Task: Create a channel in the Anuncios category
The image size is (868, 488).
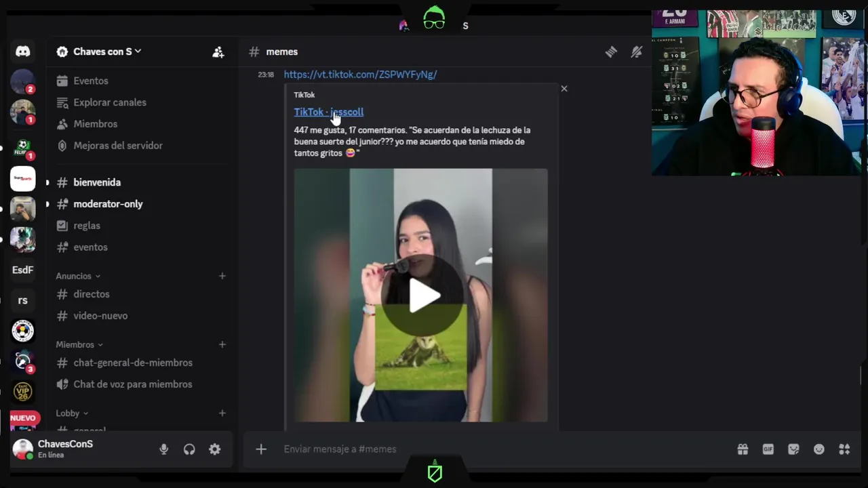Action: coord(222,276)
